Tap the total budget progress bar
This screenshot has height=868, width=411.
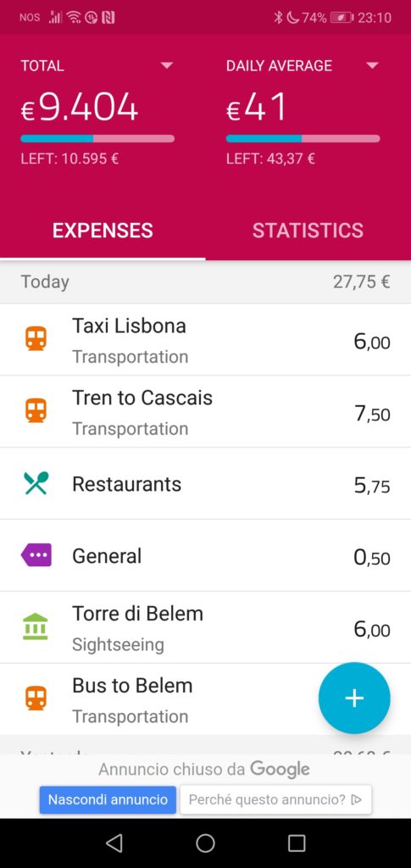[97, 138]
